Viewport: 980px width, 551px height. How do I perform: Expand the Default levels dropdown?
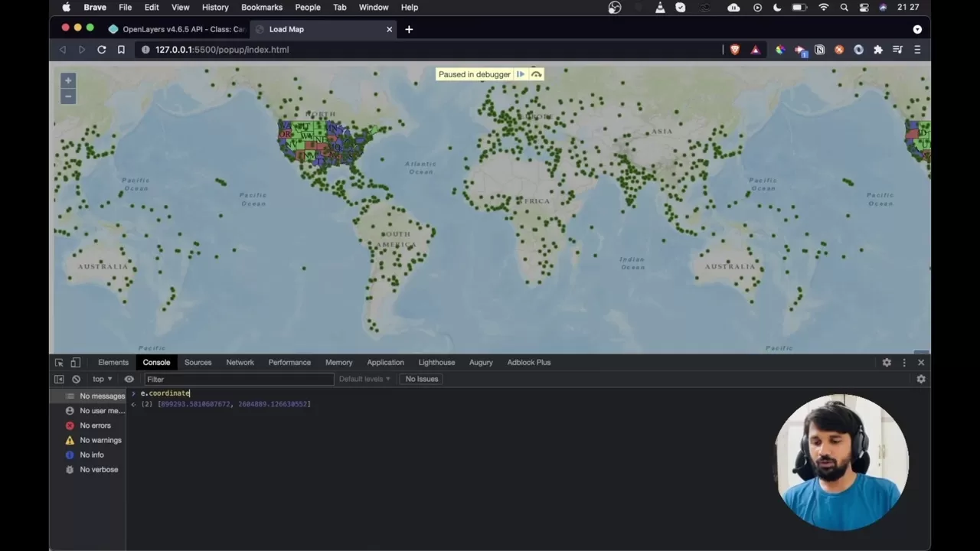coord(364,380)
